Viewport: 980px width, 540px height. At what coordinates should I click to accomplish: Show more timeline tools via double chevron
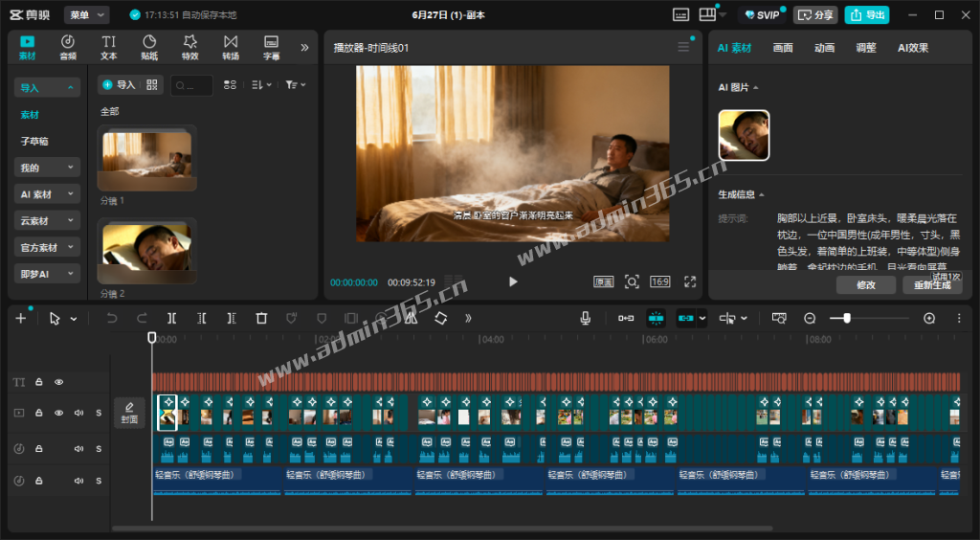(x=468, y=318)
